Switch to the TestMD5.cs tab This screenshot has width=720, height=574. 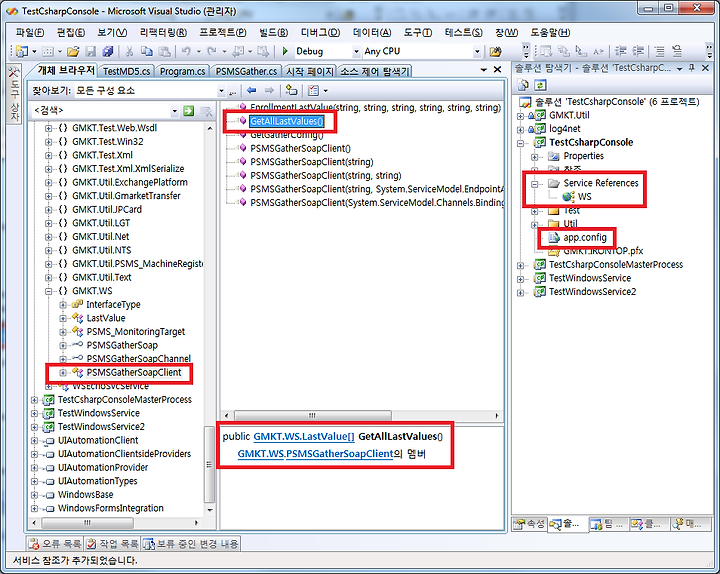point(126,71)
